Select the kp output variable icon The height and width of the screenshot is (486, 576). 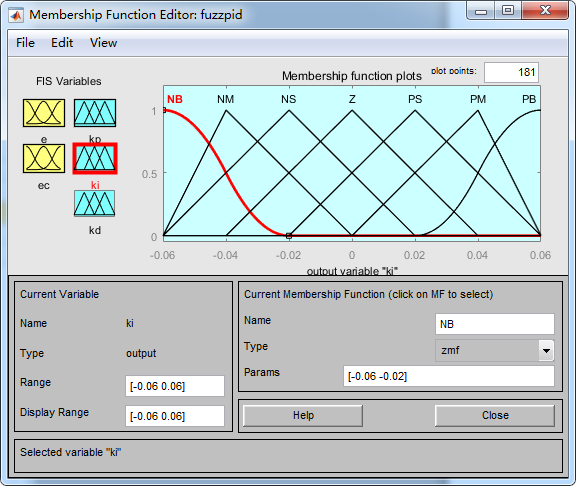[95, 113]
